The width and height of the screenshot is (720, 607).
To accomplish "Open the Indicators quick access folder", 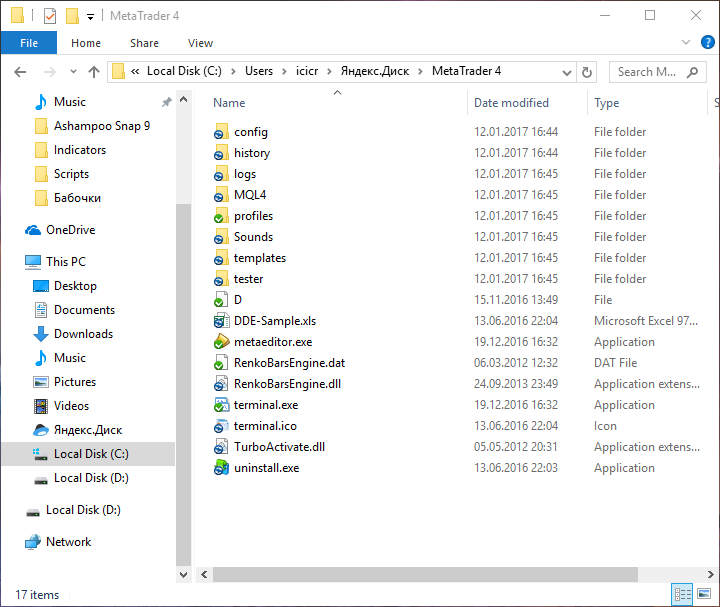I will coord(79,150).
